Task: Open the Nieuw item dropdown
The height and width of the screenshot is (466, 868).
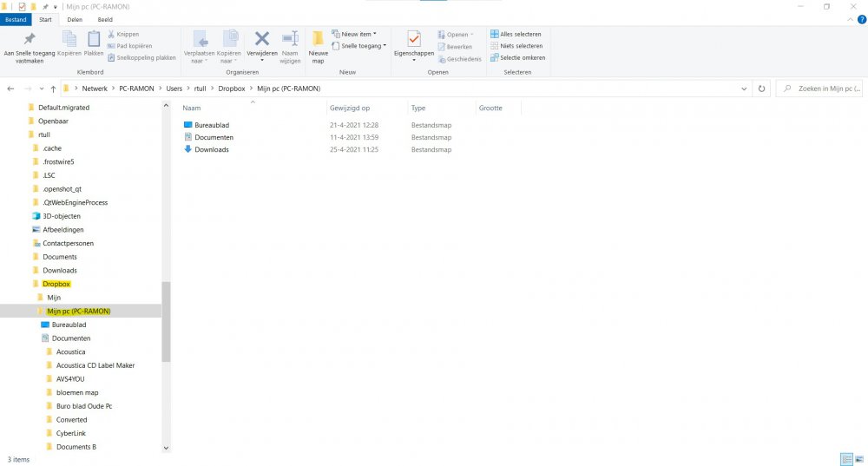Action: point(358,34)
